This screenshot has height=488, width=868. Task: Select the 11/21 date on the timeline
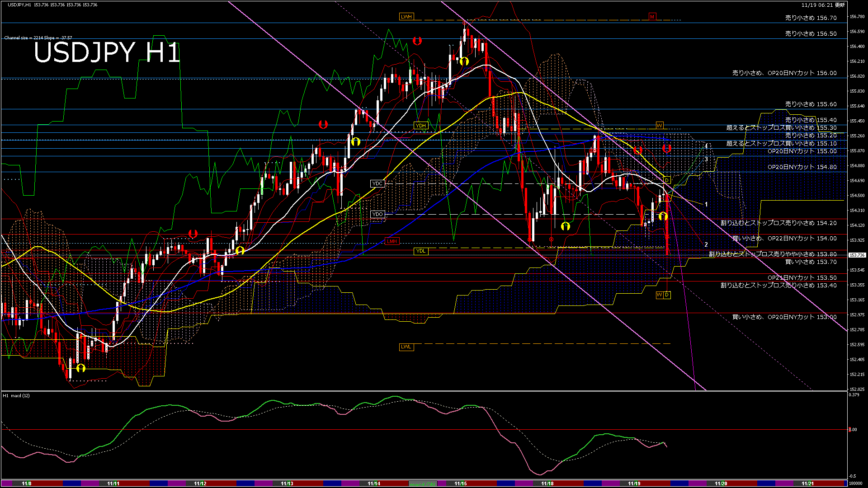pos(808,483)
